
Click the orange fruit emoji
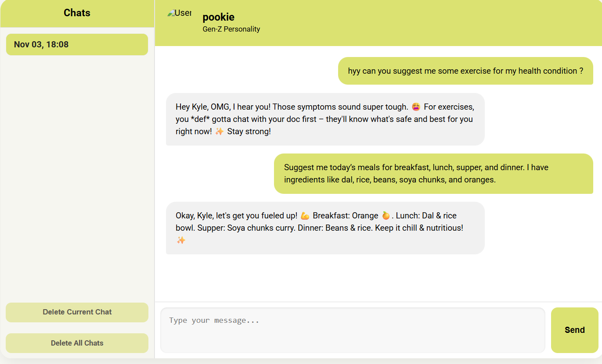386,216
